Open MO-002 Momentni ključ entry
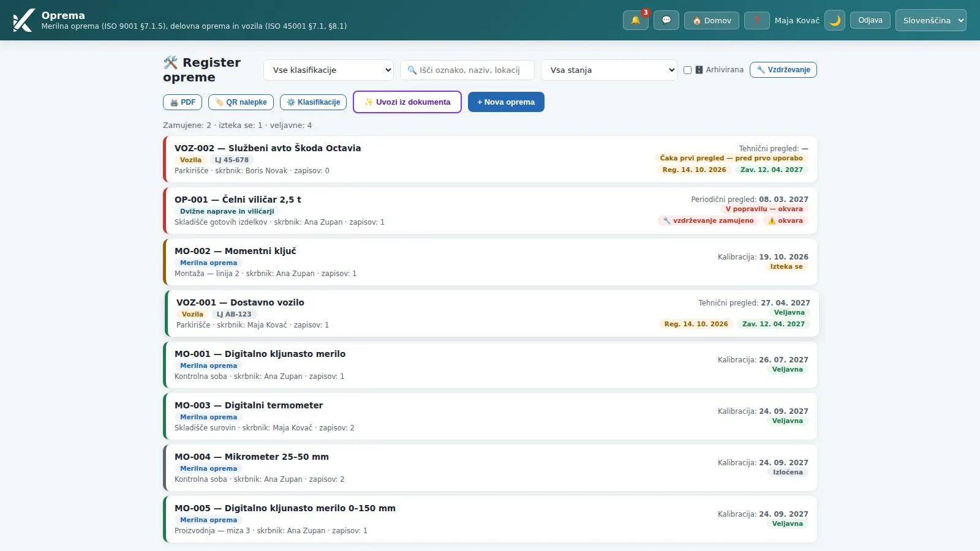 click(x=490, y=262)
